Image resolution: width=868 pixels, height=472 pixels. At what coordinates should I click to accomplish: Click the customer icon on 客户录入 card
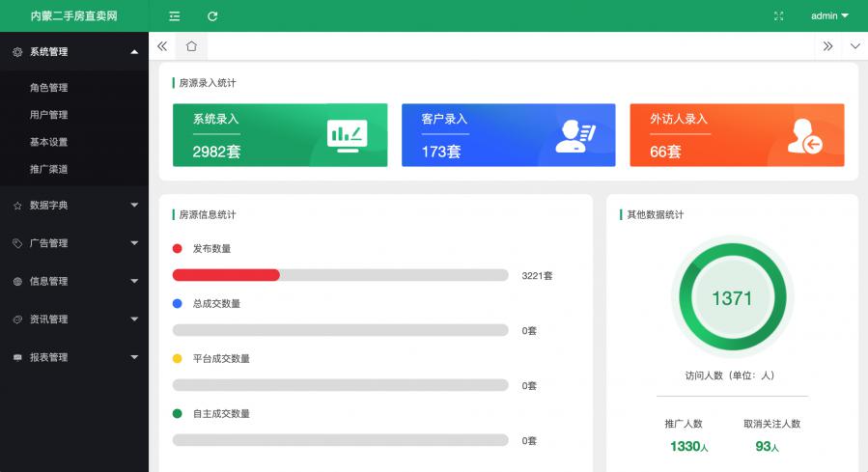575,135
